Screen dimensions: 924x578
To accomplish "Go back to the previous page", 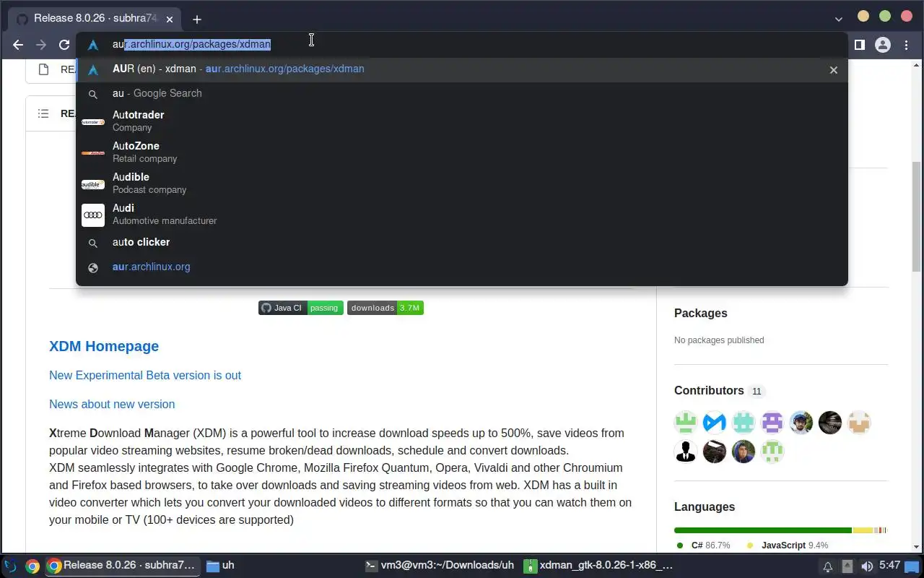I will (x=18, y=45).
